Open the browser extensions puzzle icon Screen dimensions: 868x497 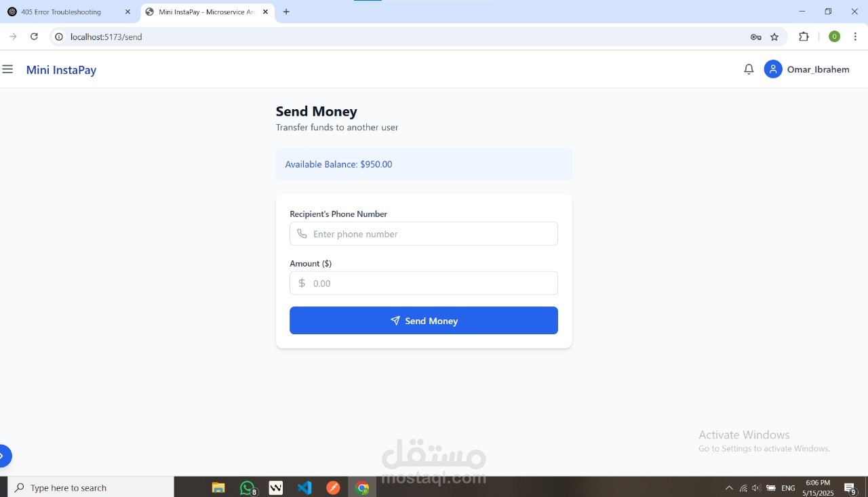tap(804, 37)
